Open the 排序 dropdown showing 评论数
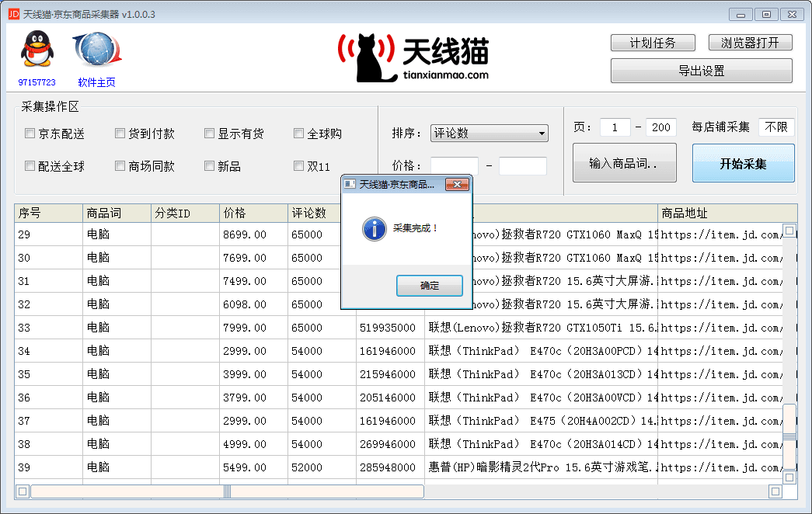 tap(490, 133)
